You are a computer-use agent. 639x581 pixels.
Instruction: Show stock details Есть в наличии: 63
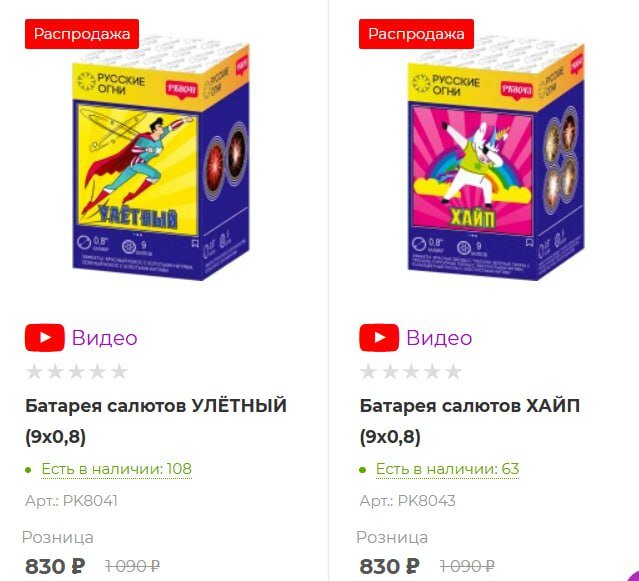[447, 469]
